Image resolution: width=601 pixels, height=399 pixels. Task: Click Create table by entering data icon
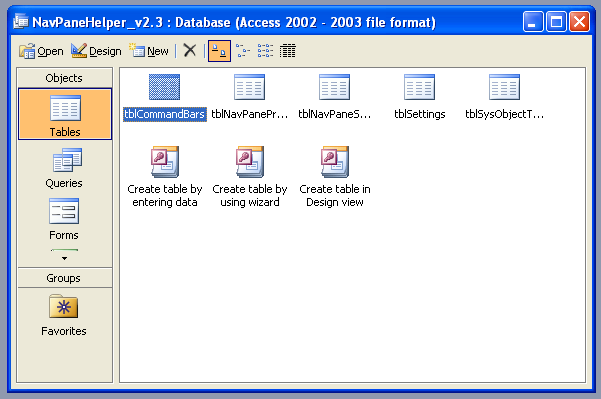(x=165, y=162)
